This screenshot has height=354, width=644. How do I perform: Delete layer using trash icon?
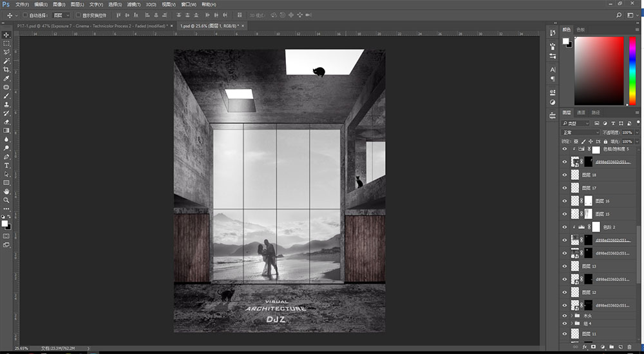point(629,347)
